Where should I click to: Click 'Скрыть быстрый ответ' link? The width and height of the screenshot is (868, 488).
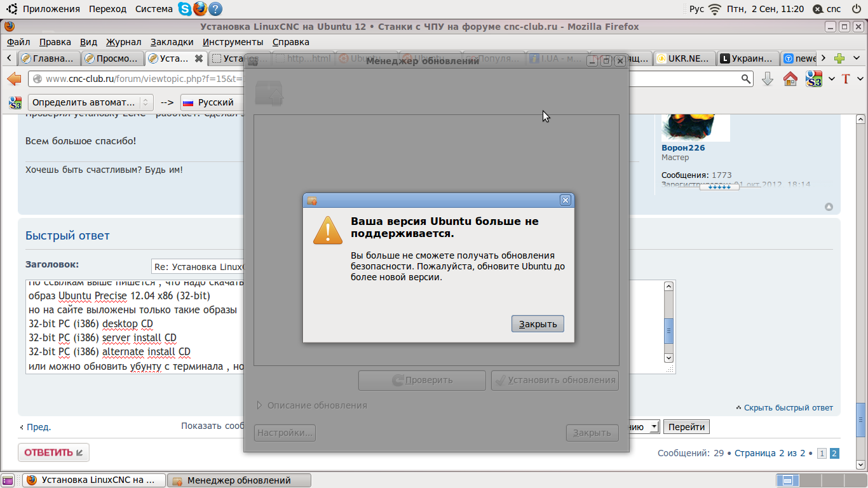pos(789,408)
